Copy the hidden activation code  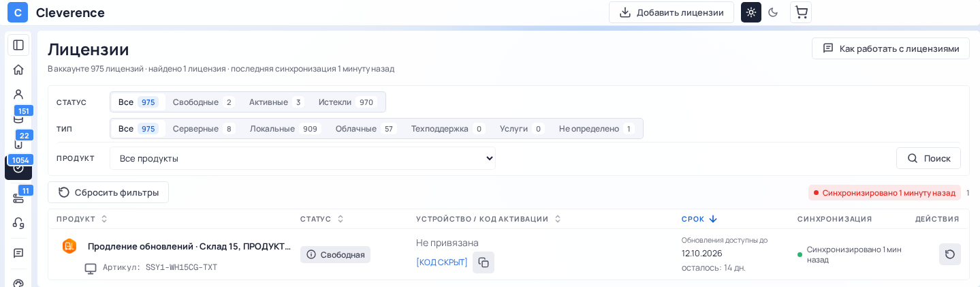coord(484,262)
